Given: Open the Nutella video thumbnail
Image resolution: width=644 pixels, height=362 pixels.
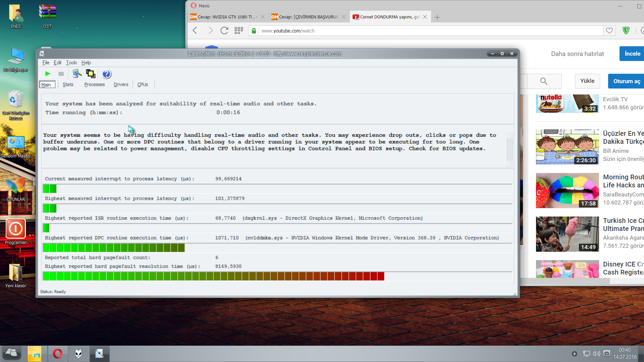Looking at the screenshot, I should pos(567,104).
